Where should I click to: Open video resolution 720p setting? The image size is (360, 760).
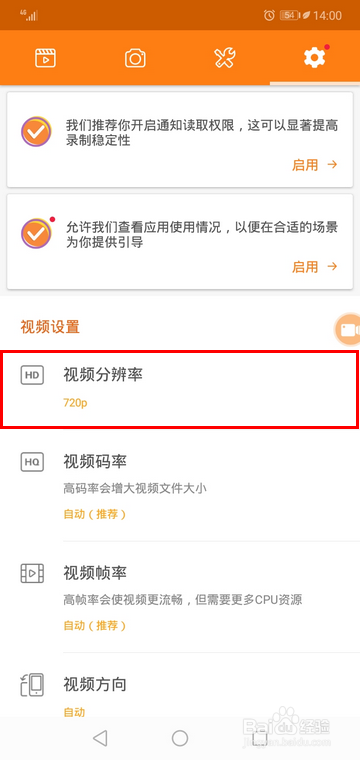pyautogui.click(x=180, y=389)
